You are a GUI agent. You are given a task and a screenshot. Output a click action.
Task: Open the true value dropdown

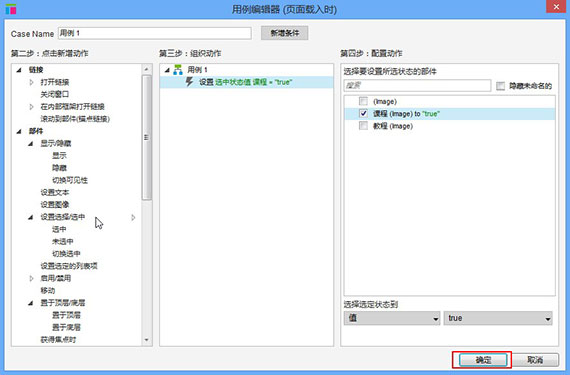pyautogui.click(x=498, y=318)
